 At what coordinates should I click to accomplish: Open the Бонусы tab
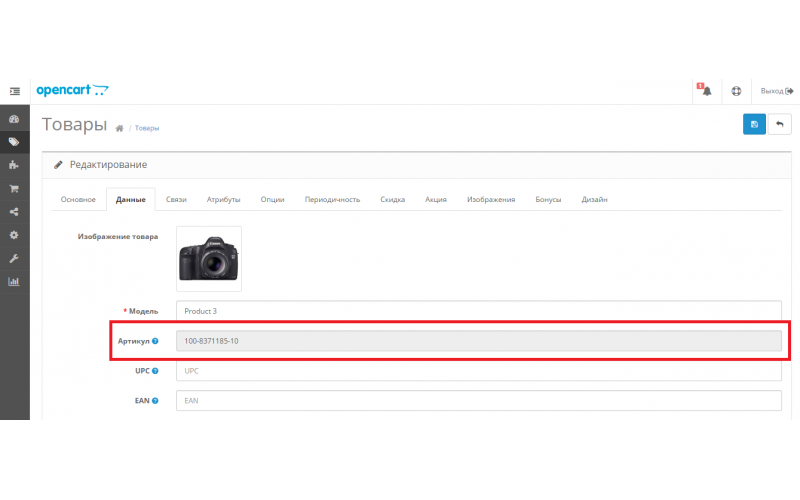click(x=548, y=199)
